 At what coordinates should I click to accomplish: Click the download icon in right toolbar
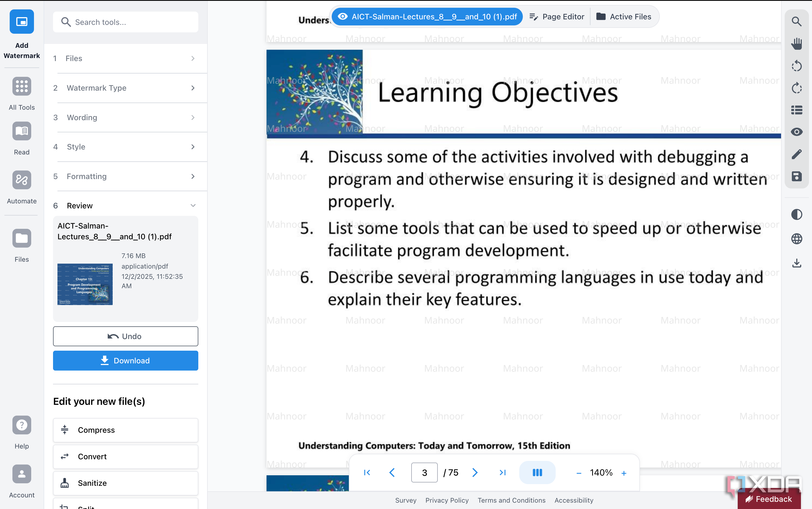796,263
